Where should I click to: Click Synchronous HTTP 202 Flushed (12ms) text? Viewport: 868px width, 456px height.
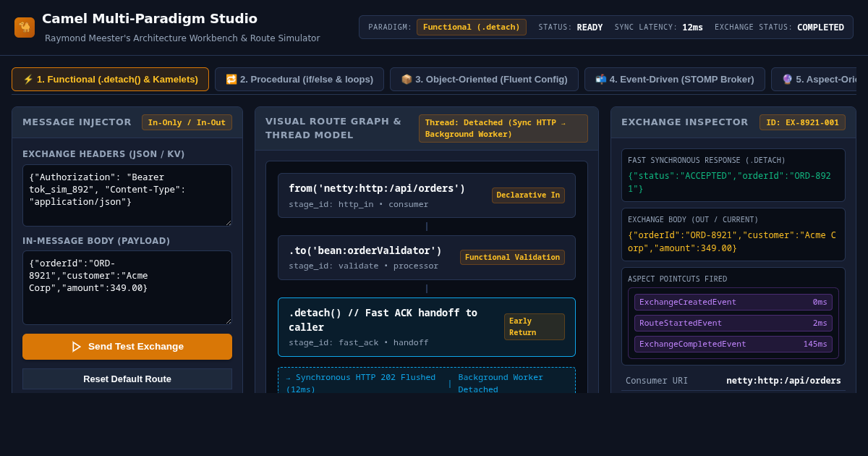361,383
